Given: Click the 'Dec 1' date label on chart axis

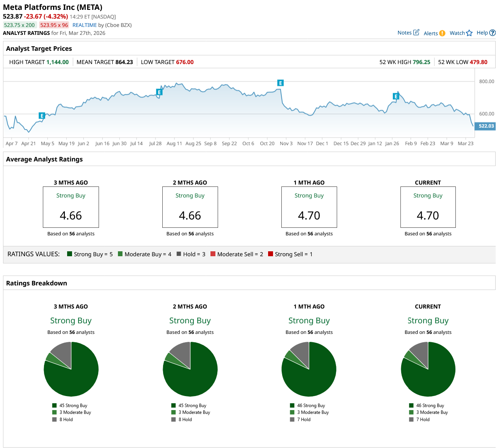Looking at the screenshot, I should [322, 144].
